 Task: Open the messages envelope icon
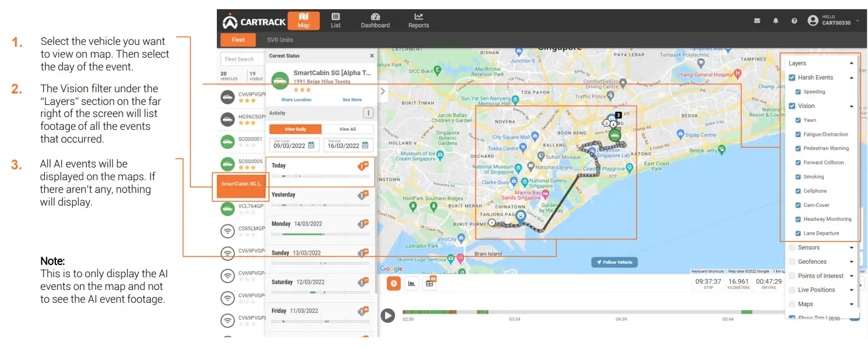coord(757,21)
